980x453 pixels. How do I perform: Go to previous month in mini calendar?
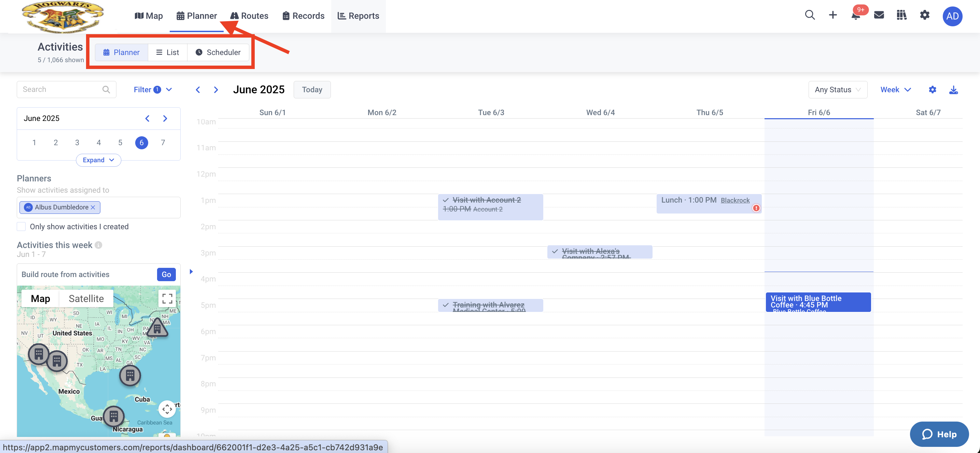click(147, 119)
